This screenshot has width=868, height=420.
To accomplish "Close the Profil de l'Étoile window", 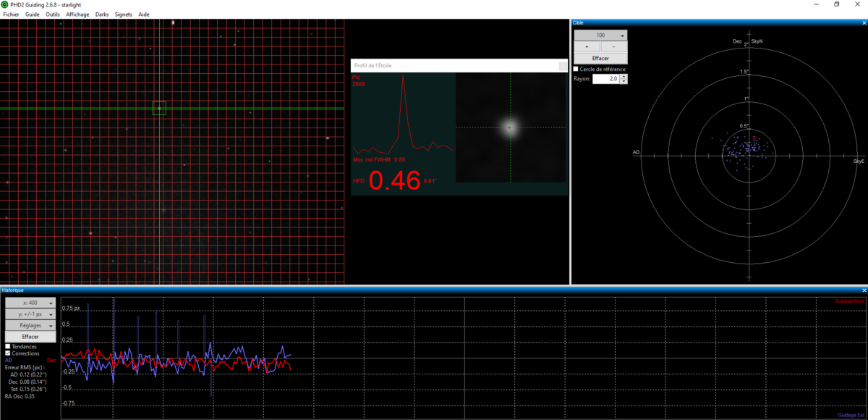I will tap(563, 65).
